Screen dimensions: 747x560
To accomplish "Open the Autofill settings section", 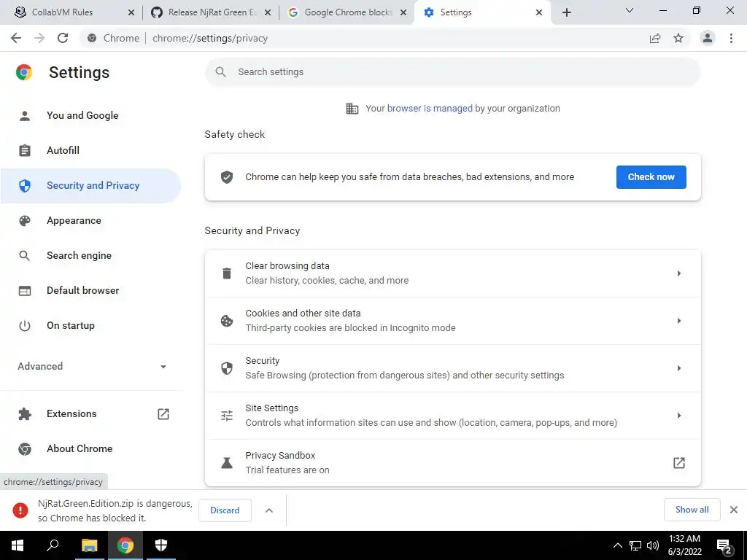I will pyautogui.click(x=90, y=150).
